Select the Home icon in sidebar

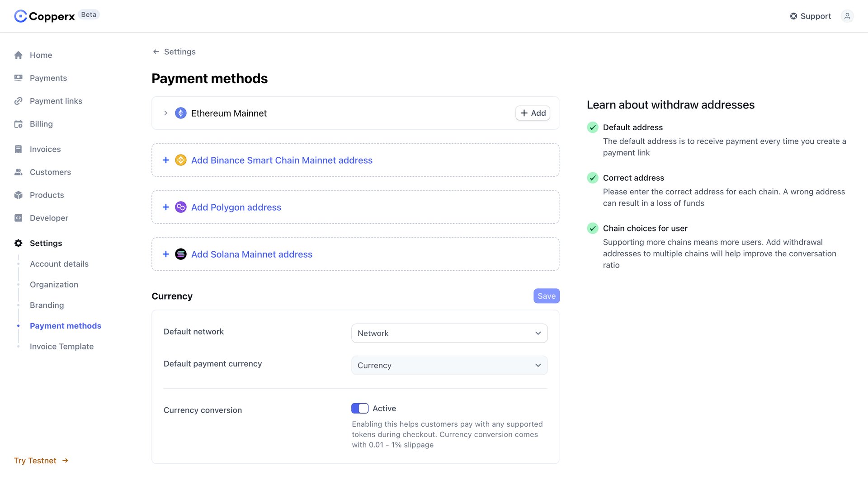point(19,55)
